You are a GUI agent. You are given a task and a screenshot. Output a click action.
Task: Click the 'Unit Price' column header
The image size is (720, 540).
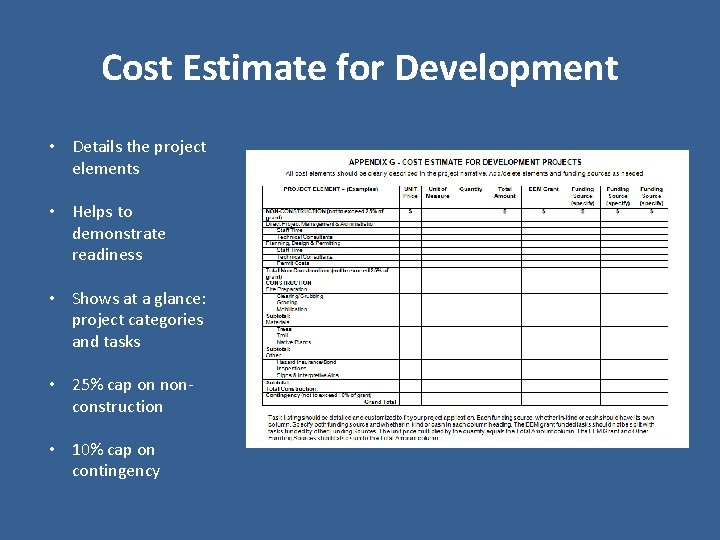[x=410, y=192]
